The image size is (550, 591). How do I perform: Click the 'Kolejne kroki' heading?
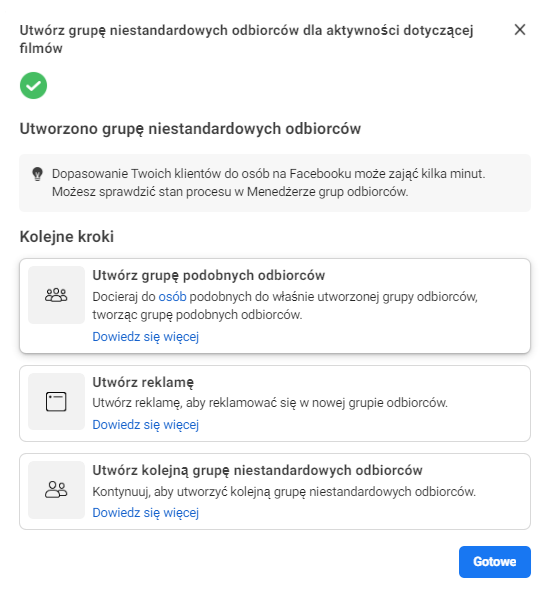tap(67, 237)
